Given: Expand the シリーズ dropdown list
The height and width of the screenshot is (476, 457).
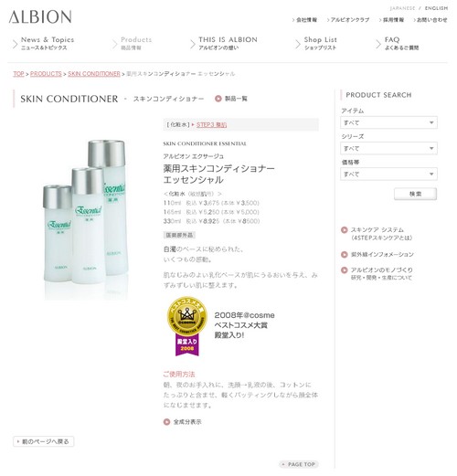Looking at the screenshot, I should coord(388,148).
